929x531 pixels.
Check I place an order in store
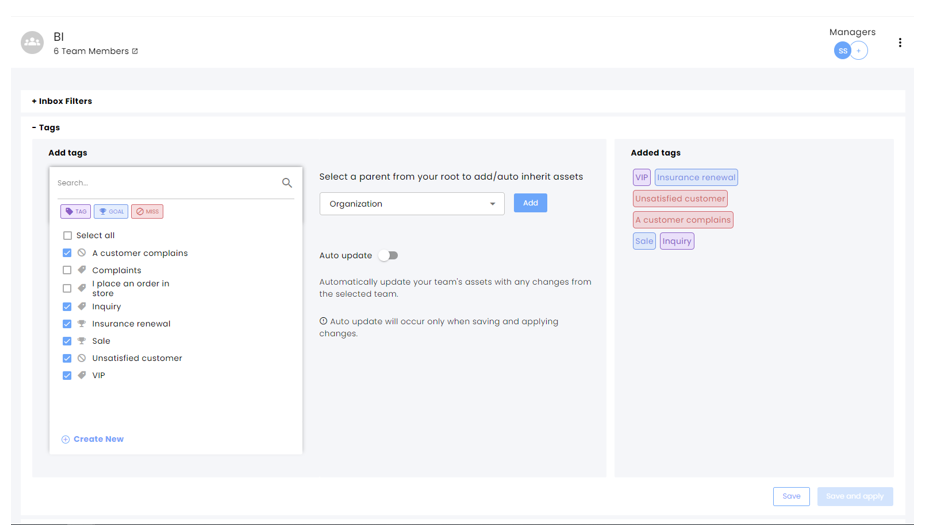(67, 288)
